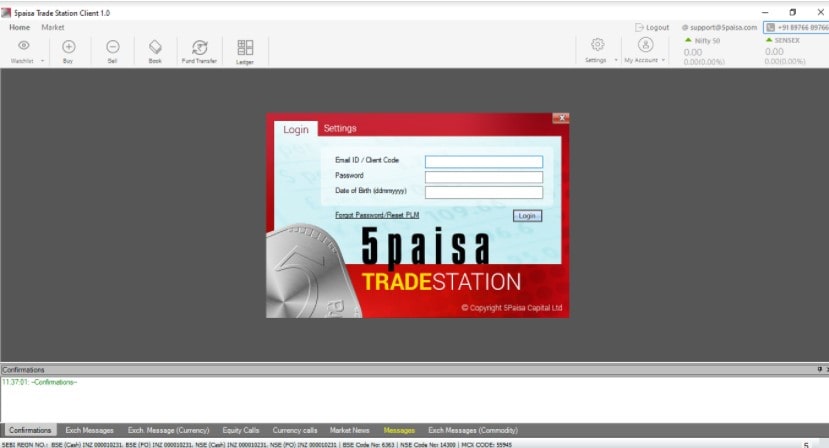Expand the Watchlist dropdown arrow

coord(42,61)
